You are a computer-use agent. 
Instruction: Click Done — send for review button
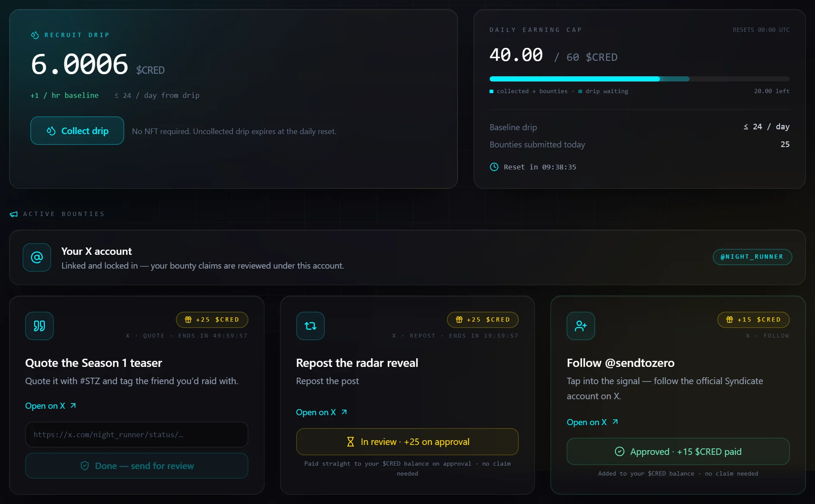click(137, 466)
